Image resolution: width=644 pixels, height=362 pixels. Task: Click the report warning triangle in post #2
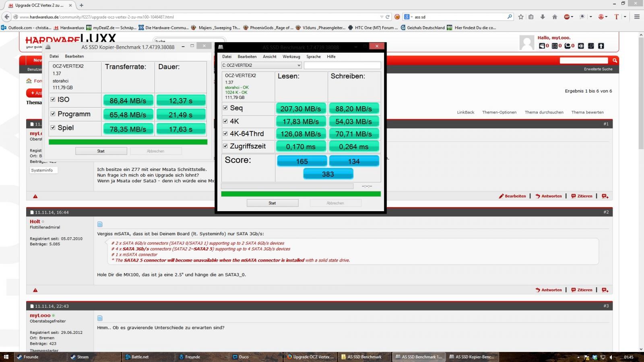point(35,290)
